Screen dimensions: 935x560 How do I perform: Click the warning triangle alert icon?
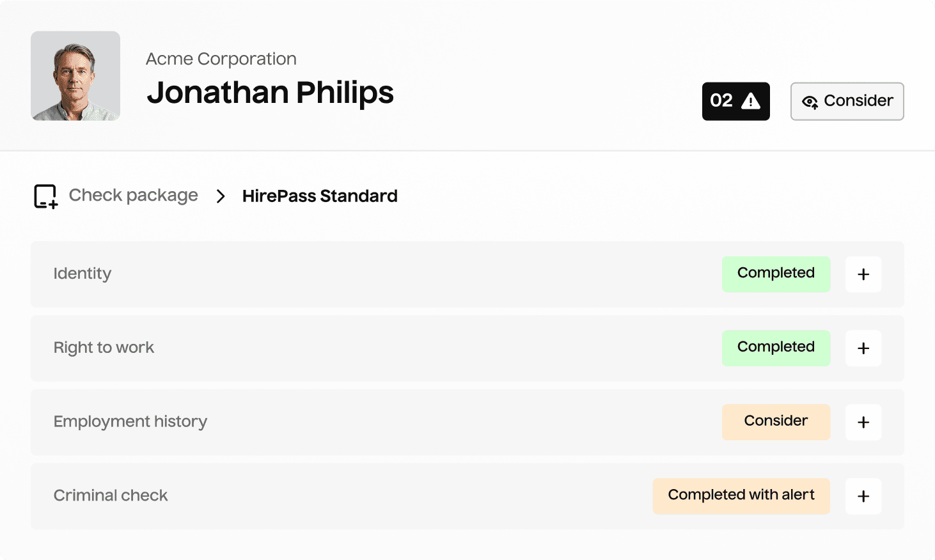coord(750,101)
